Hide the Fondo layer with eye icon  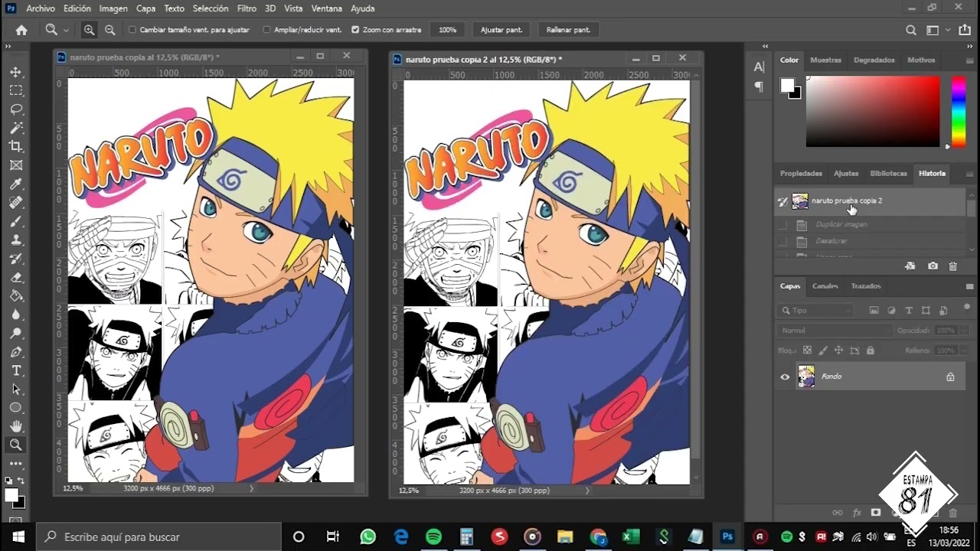point(785,377)
